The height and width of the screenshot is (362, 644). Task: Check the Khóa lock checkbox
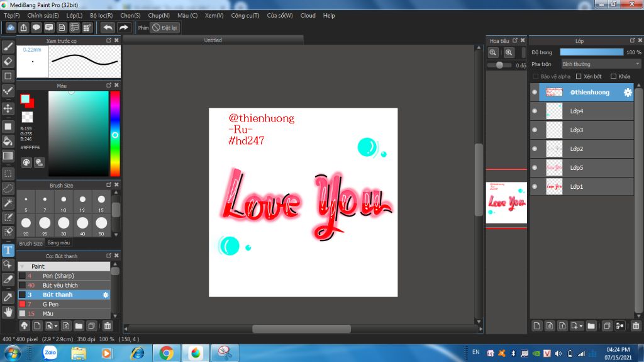point(613,76)
